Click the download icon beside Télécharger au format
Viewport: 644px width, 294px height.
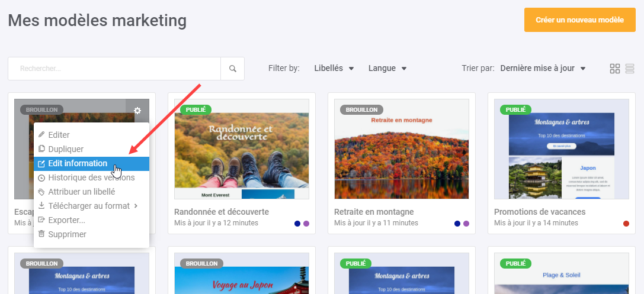[x=41, y=206]
